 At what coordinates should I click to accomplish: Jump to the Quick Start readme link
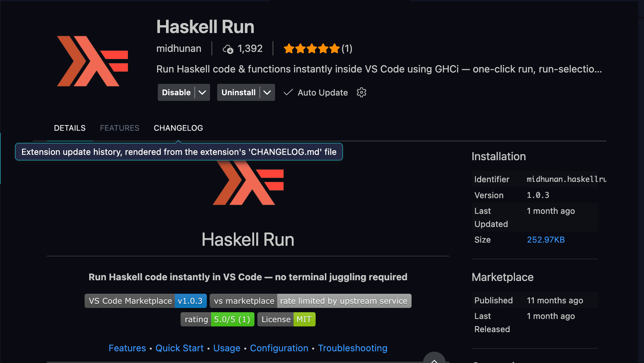click(179, 348)
